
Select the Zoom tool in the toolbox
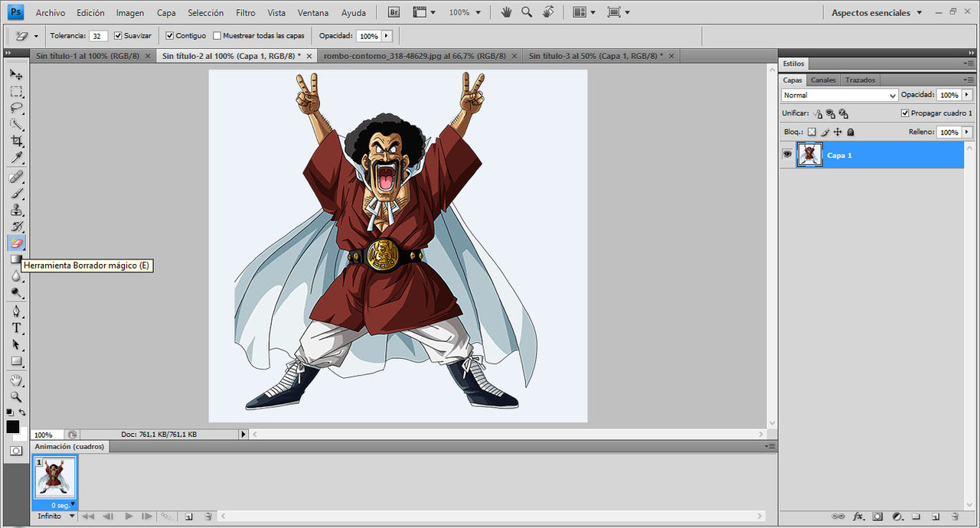(16, 397)
